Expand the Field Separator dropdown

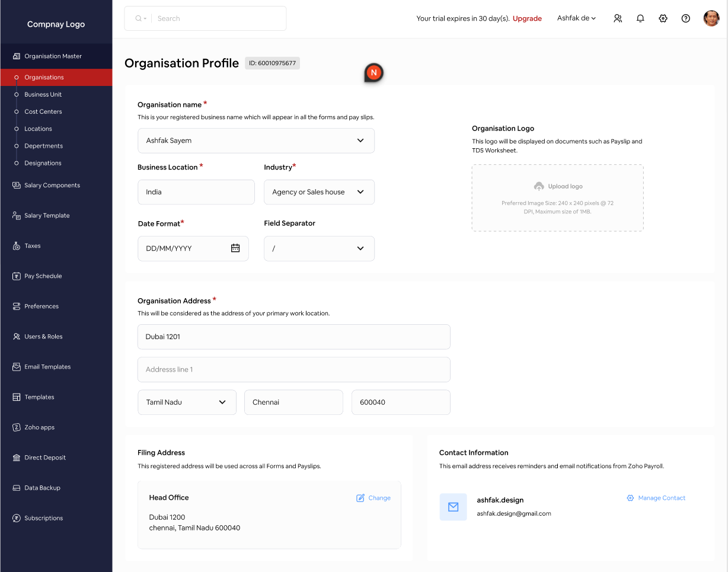point(360,248)
